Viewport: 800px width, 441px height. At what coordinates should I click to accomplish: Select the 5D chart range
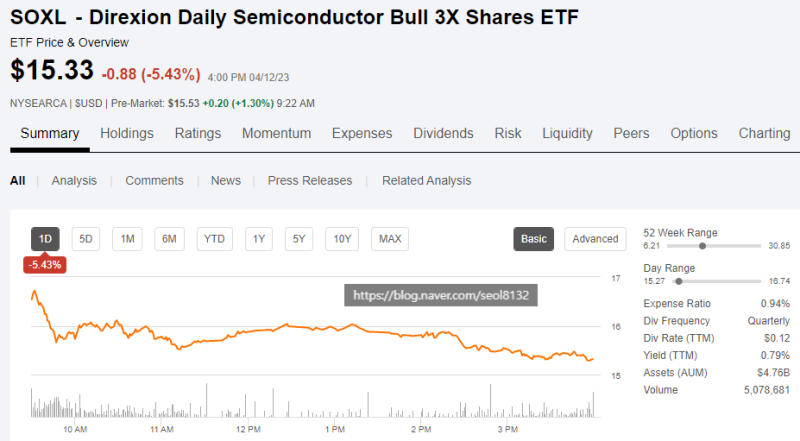[x=86, y=239]
